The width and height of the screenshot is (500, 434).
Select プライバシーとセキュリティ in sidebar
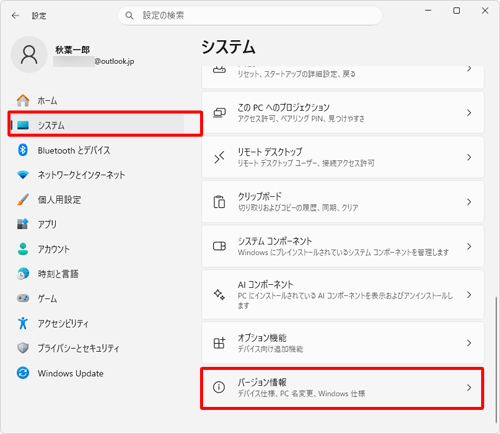(x=97, y=348)
